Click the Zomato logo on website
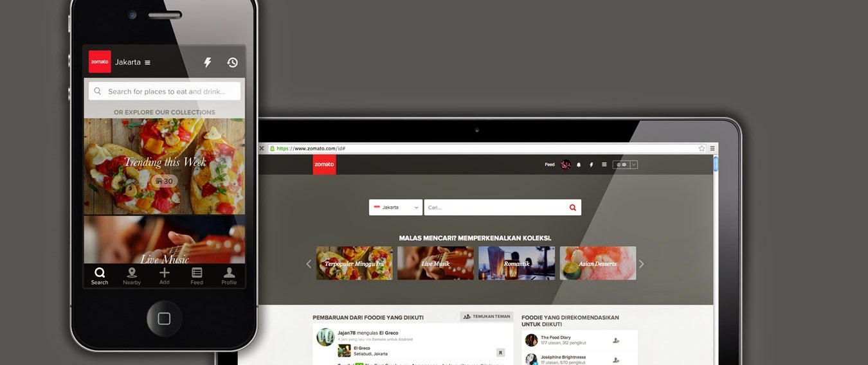This screenshot has width=868, height=365. pos(324,165)
